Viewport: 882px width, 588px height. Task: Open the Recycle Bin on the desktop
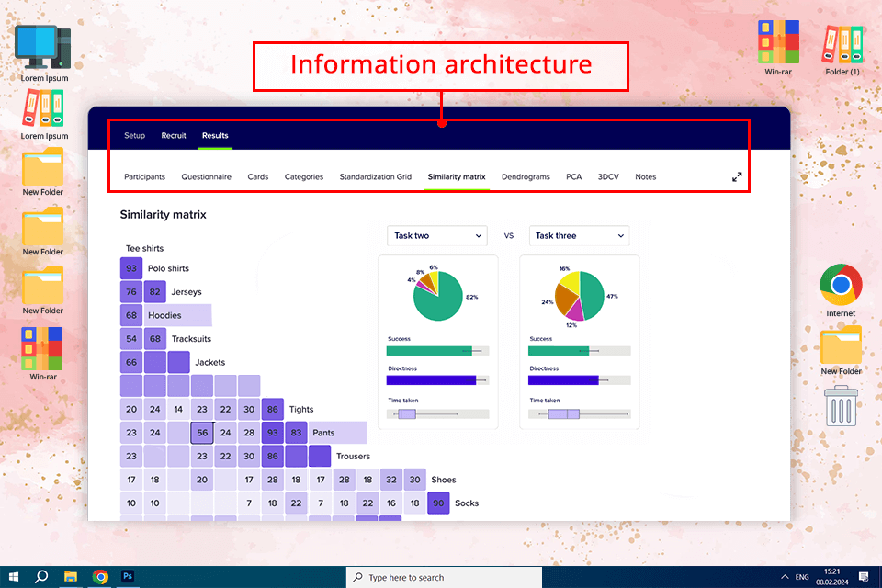[x=841, y=406]
